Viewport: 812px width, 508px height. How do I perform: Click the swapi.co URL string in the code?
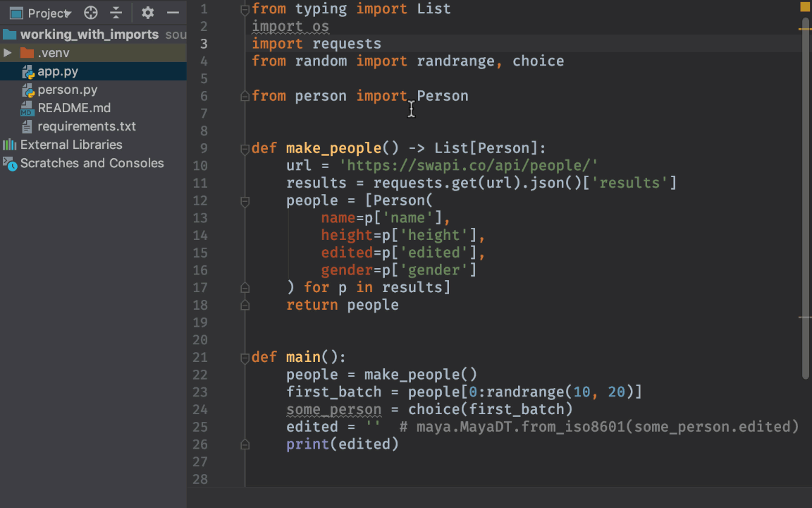pos(469,165)
